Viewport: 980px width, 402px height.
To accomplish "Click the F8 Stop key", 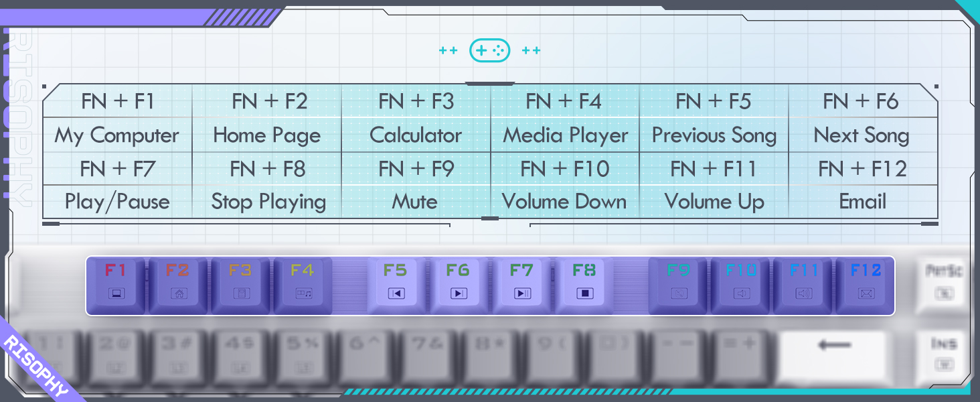I will (x=584, y=284).
